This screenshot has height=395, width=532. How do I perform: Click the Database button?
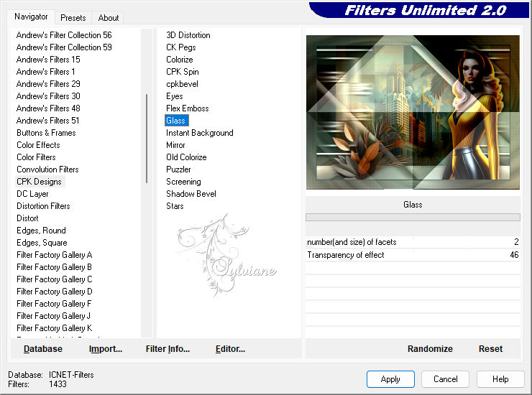[43, 349]
